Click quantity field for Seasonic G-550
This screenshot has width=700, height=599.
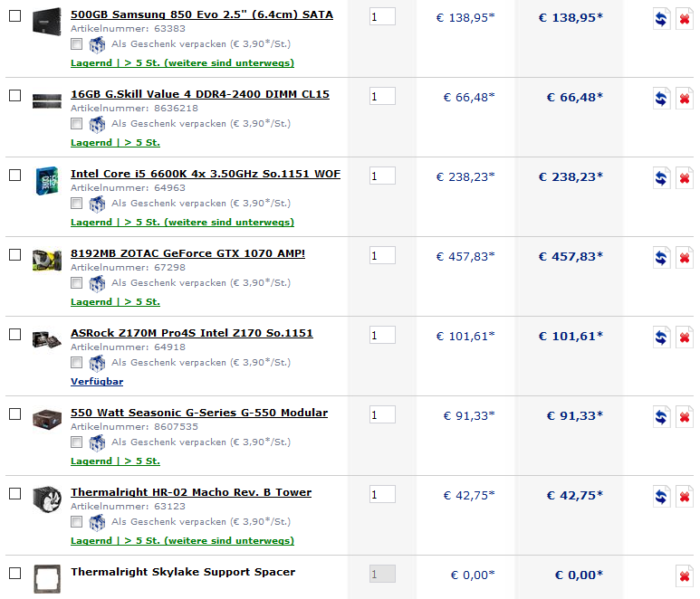click(382, 414)
